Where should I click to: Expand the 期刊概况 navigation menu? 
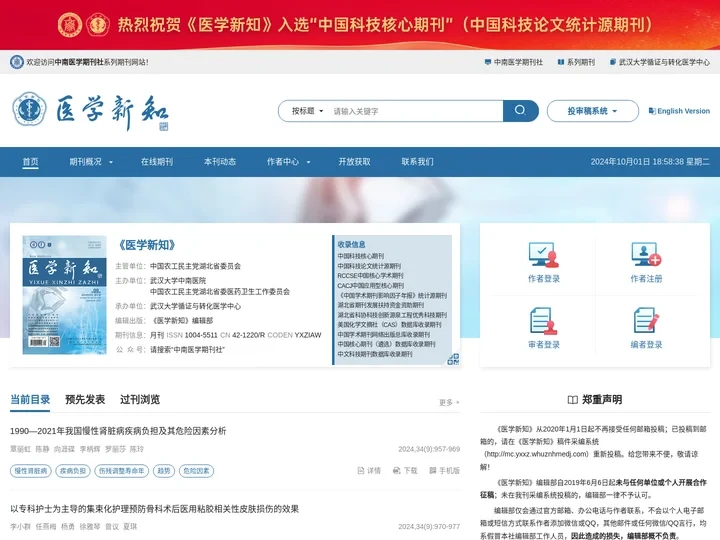[91, 162]
